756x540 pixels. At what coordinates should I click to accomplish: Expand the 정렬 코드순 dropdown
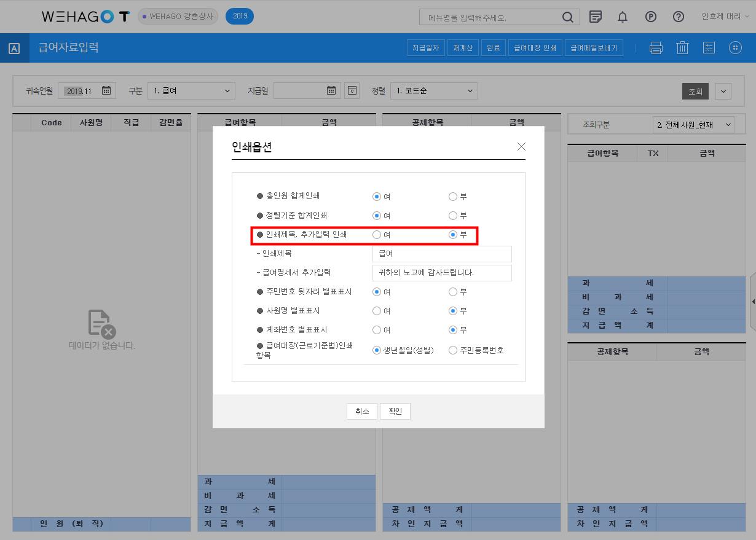[x=434, y=91]
